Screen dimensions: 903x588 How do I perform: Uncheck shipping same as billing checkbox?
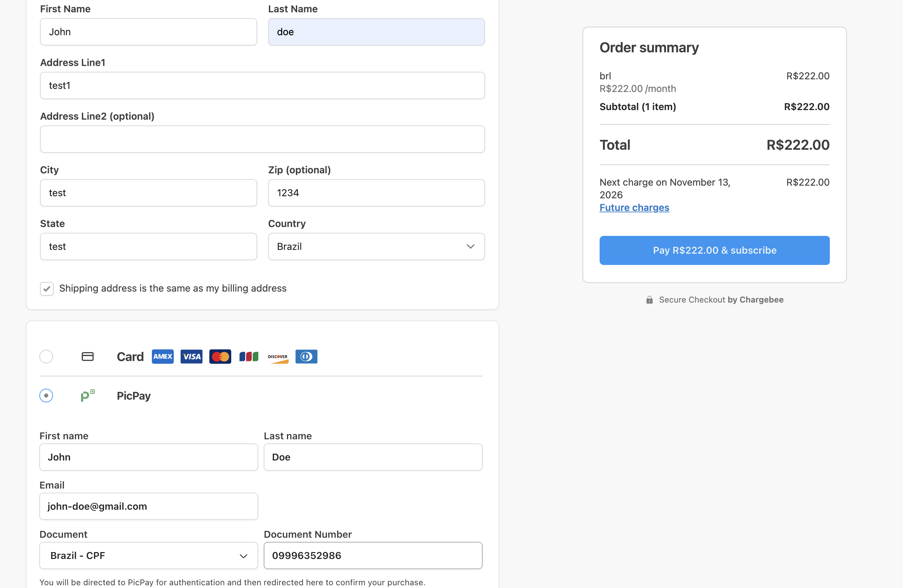click(47, 289)
